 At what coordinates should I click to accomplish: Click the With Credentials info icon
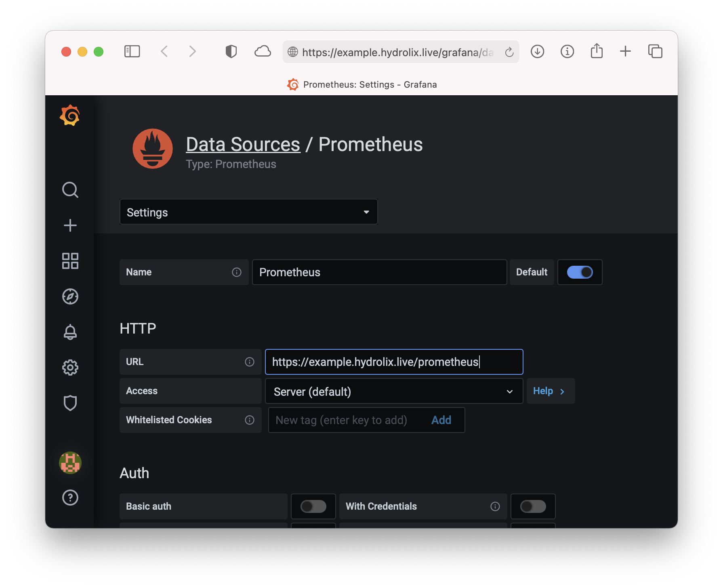coord(495,506)
